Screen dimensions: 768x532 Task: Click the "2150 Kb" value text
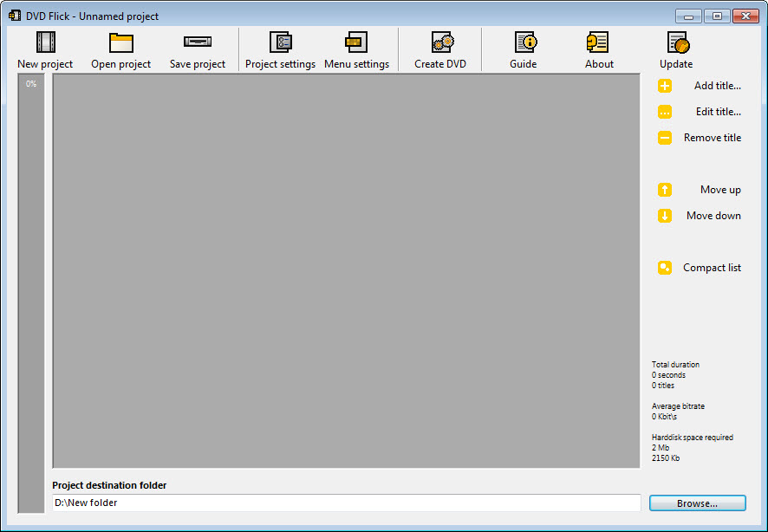pyautogui.click(x=666, y=458)
